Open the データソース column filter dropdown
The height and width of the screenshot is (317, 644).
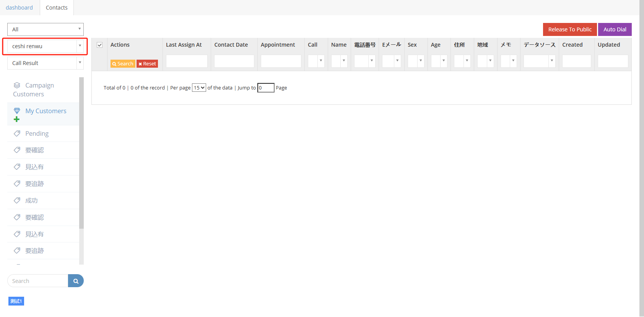tap(540, 61)
